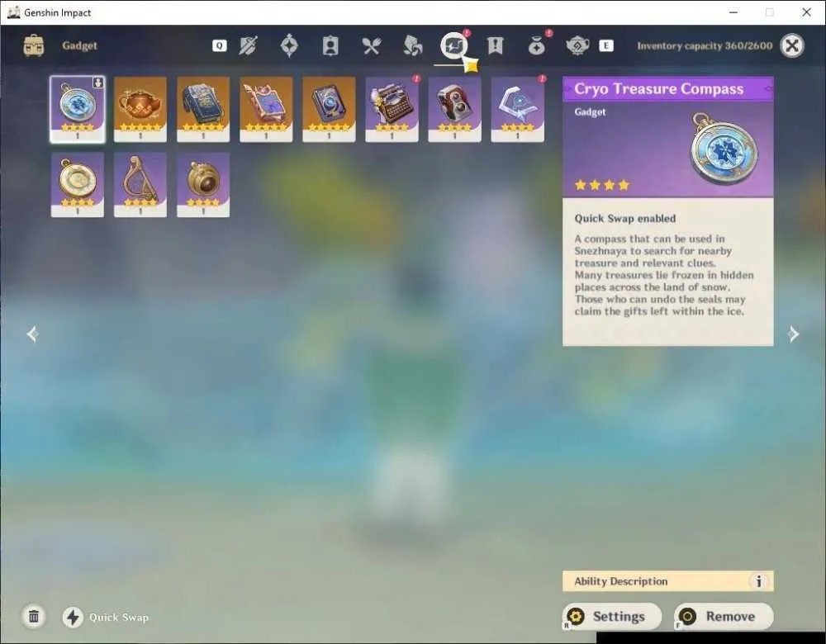Open the Materials tab

click(412, 45)
